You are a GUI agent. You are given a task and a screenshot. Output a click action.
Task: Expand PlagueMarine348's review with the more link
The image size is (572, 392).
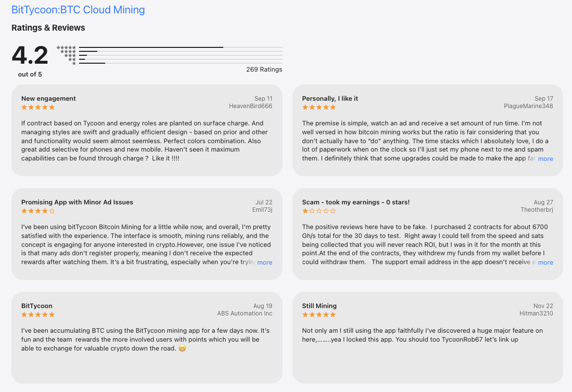pos(545,158)
